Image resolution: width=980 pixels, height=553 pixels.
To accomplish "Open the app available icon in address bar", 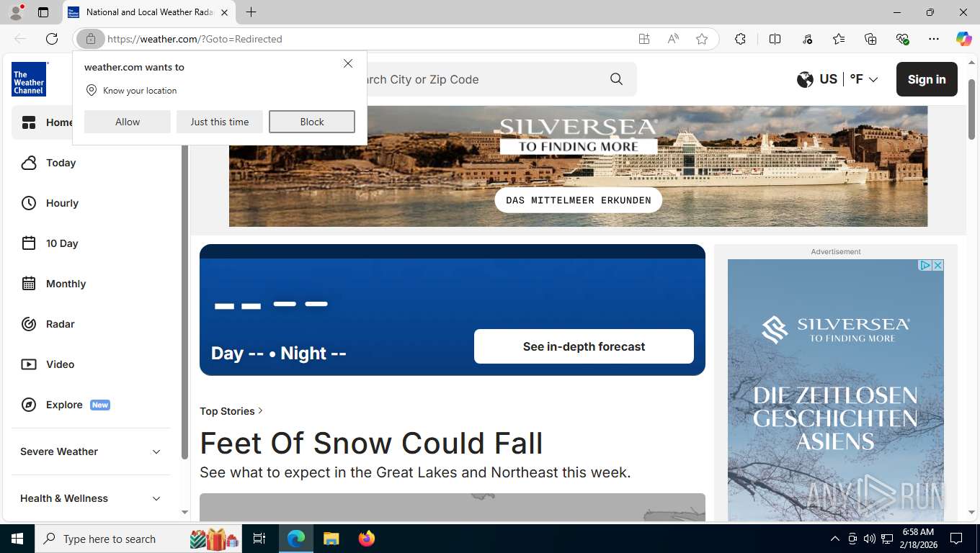I will 644,39.
